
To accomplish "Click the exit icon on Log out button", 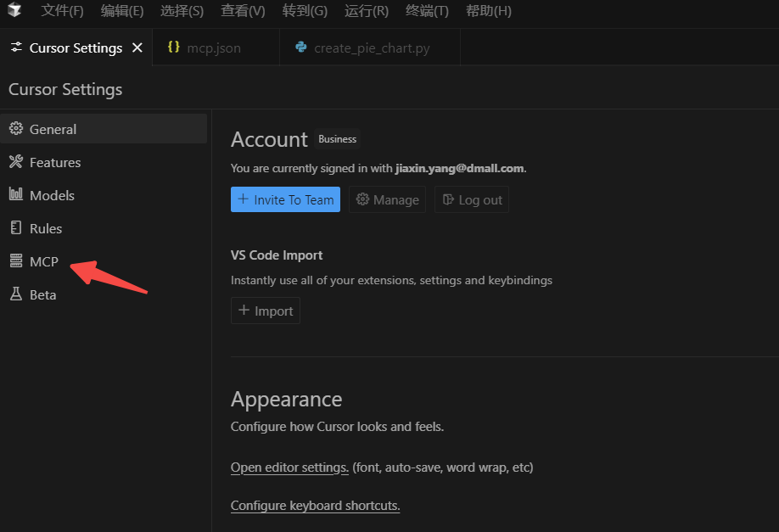I will tap(448, 199).
